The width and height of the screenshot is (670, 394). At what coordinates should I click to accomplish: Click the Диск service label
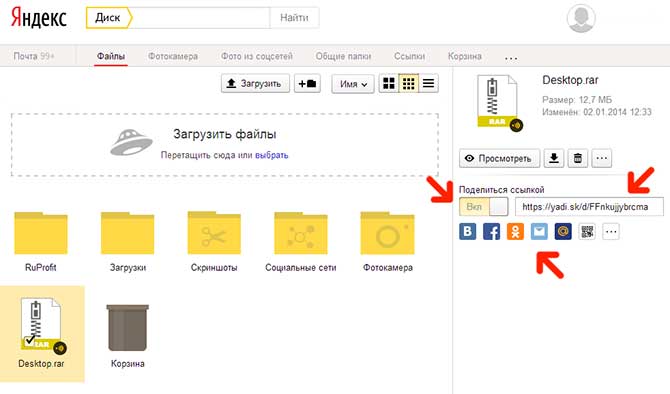(109, 18)
